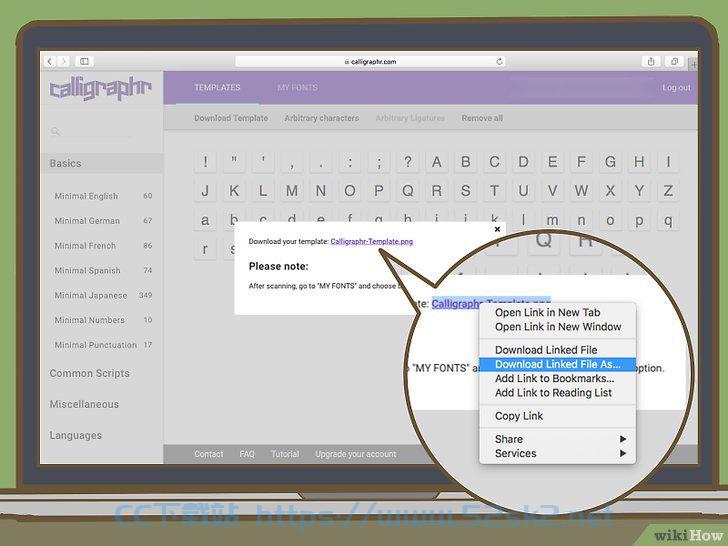This screenshot has width=728, height=546.
Task: Expand the Languages category
Action: pyautogui.click(x=76, y=436)
